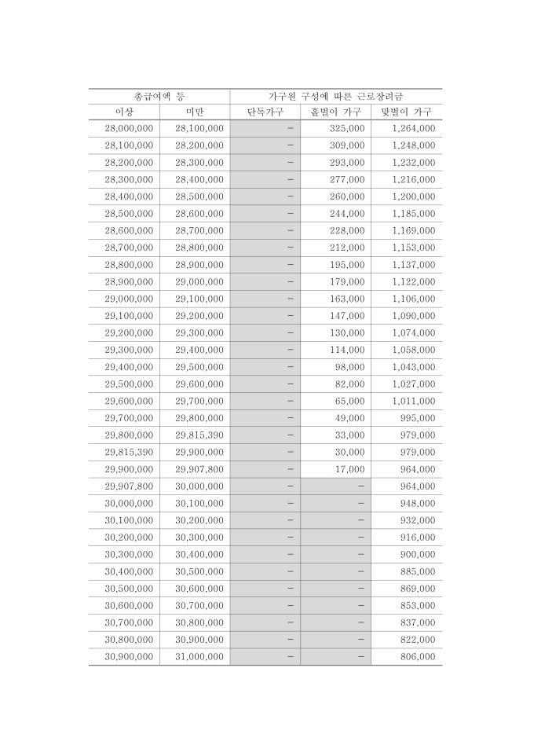Click the 244,000 amount cell

coord(347,213)
